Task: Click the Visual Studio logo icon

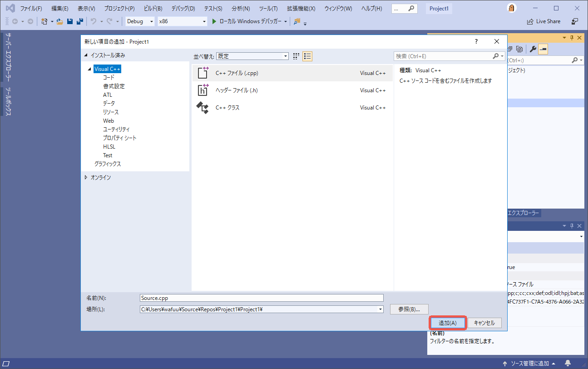Action: (10, 9)
